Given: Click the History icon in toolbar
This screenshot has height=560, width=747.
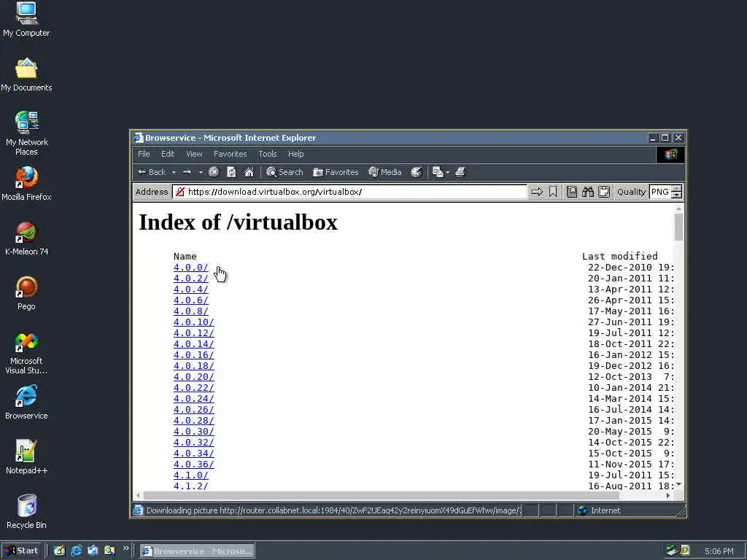Looking at the screenshot, I should pos(416,172).
